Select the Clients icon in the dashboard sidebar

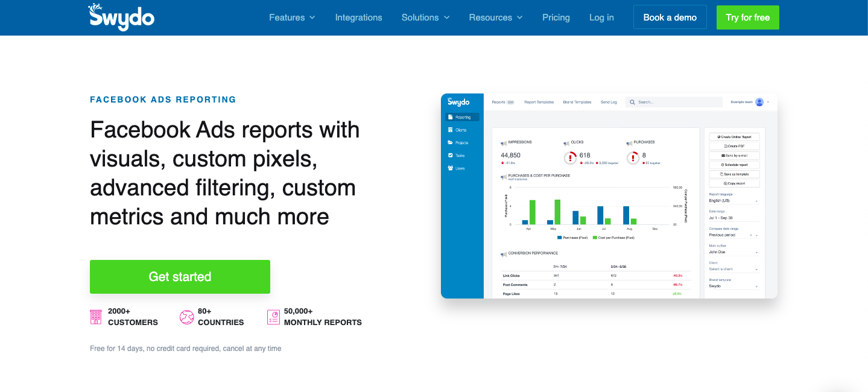450,130
